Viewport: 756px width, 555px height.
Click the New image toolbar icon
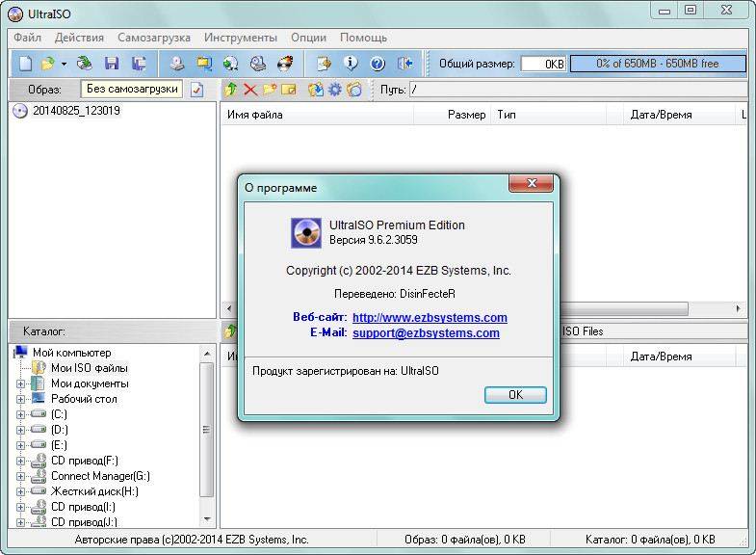click(25, 64)
